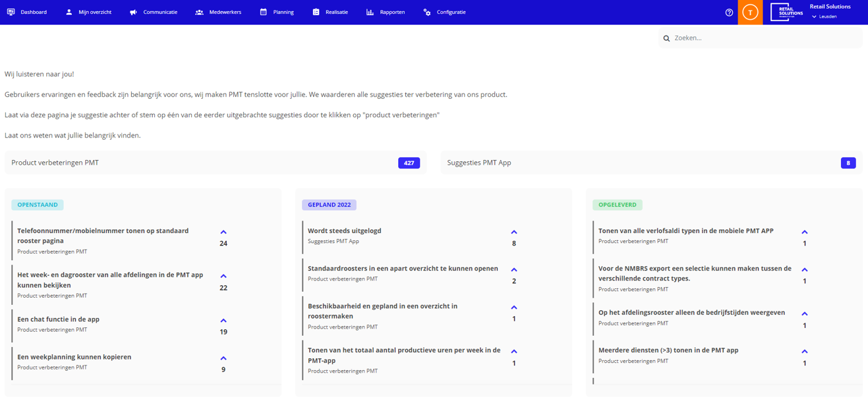Upvote Een chat functie in de app
This screenshot has height=401, width=868.
[223, 321]
